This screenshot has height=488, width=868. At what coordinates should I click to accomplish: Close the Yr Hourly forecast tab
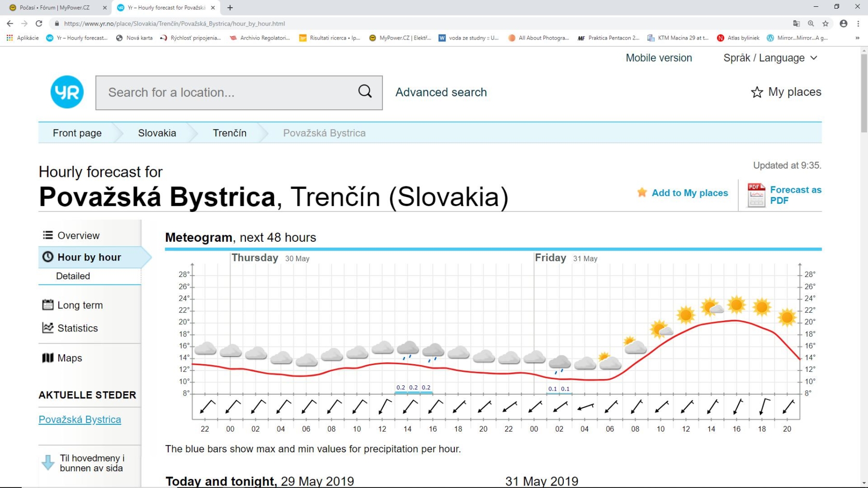pyautogui.click(x=213, y=7)
